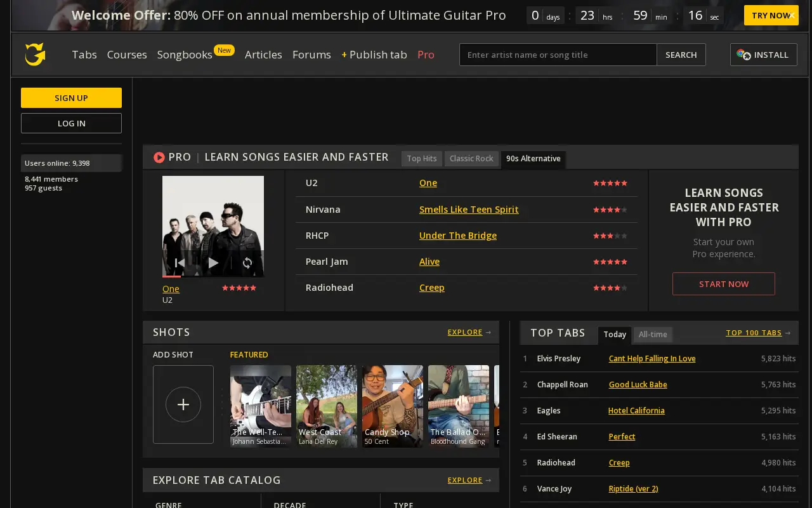This screenshot has width=812, height=508.
Task: Open Pearl Jam's Alive link
Action: point(429,262)
